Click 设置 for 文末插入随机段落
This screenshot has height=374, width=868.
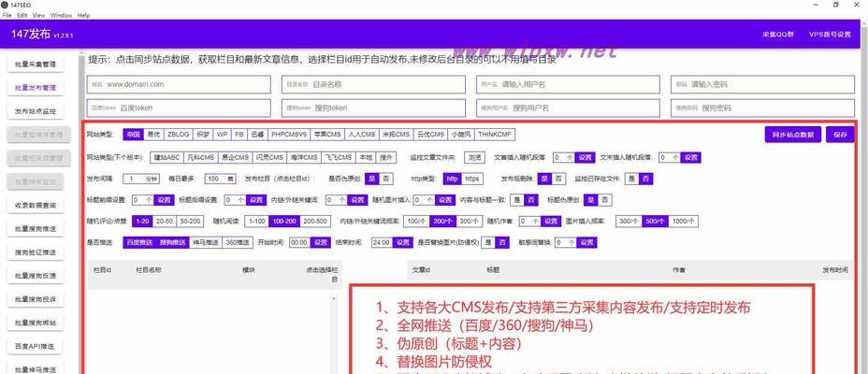coord(691,158)
